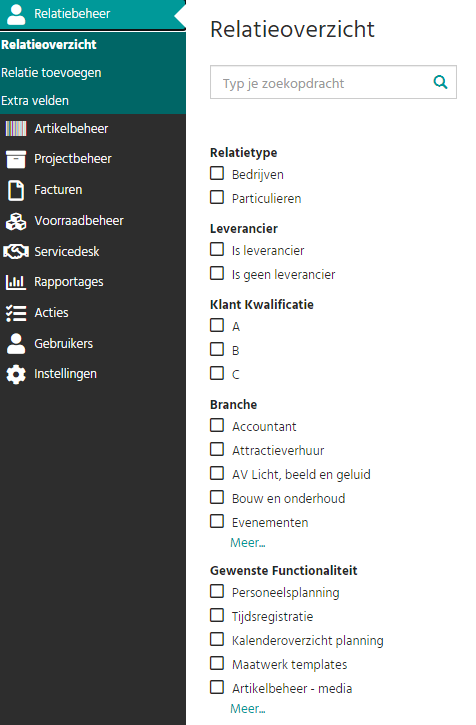Open Servicedesk via the handshake icon
Viewport: 476px width, 725px height.
[x=16, y=252]
